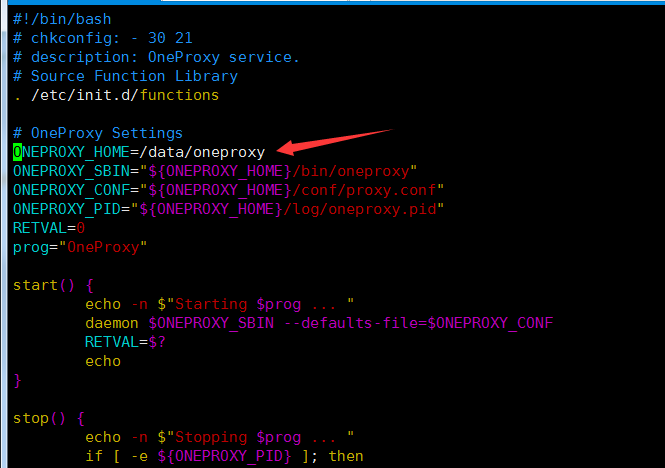This screenshot has height=468, width=665.
Task: Click the closing brace of start()
Action: [x=17, y=381]
